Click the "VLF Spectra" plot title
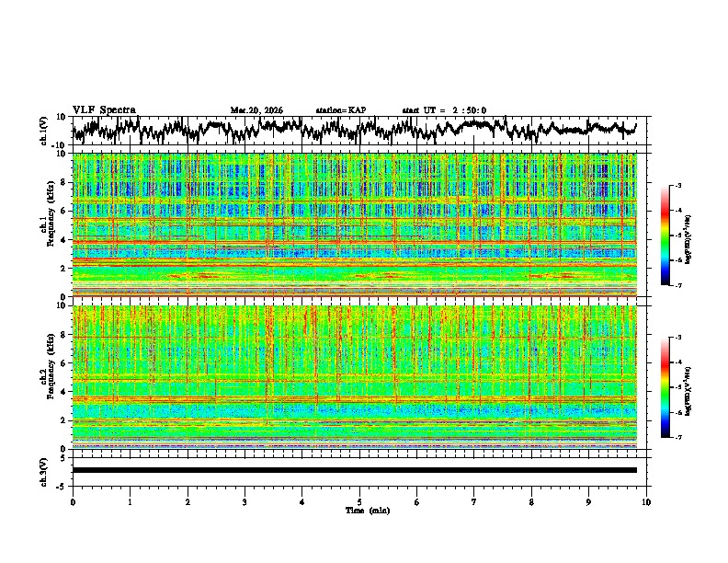 pyautogui.click(x=104, y=110)
